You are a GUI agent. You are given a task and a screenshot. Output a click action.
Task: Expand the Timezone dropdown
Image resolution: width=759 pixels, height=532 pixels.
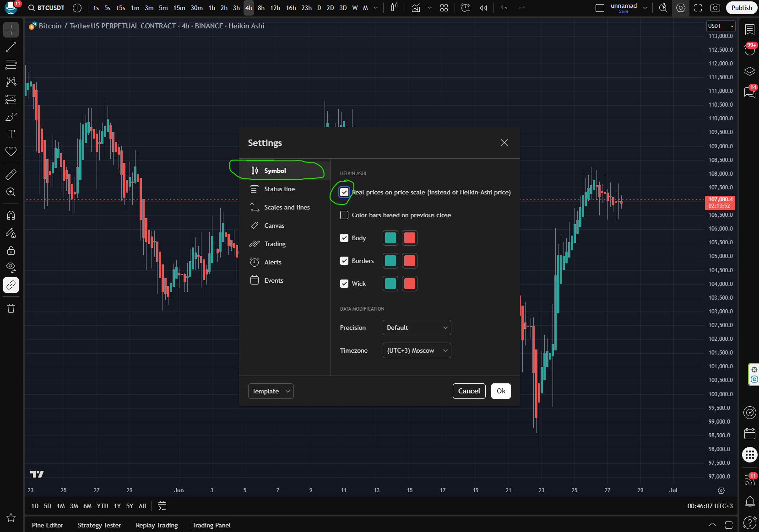[417, 350]
